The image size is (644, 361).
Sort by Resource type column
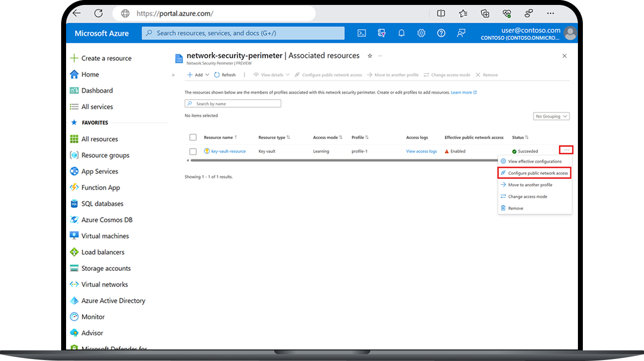[x=274, y=138]
